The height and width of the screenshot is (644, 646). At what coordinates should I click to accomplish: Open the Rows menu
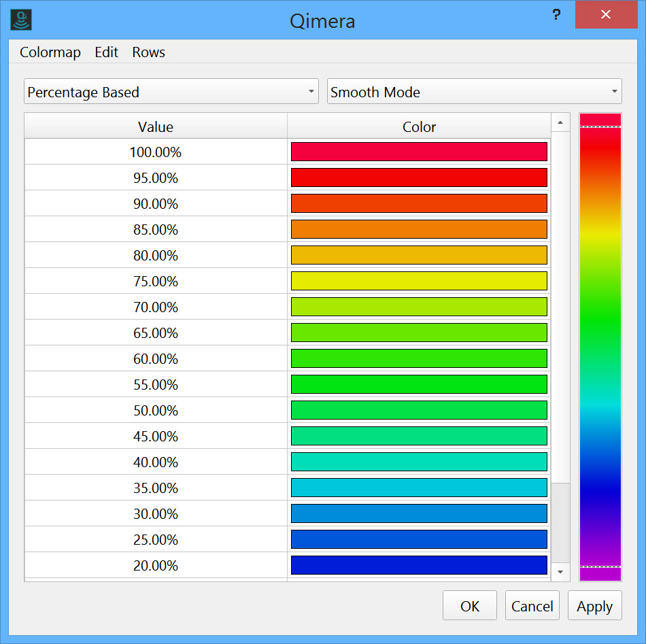pos(149,52)
